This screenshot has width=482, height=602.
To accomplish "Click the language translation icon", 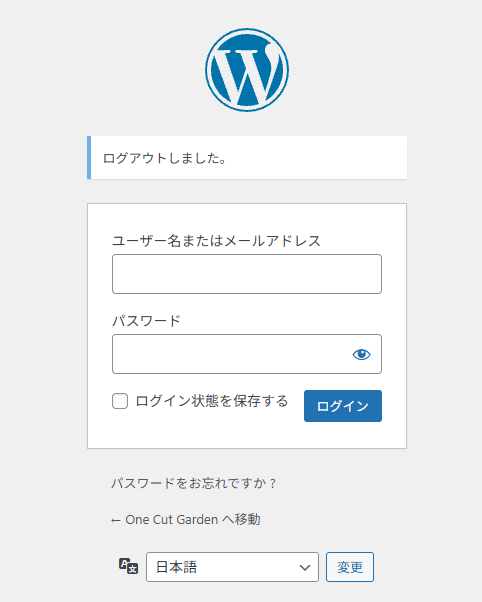I will point(128,566).
